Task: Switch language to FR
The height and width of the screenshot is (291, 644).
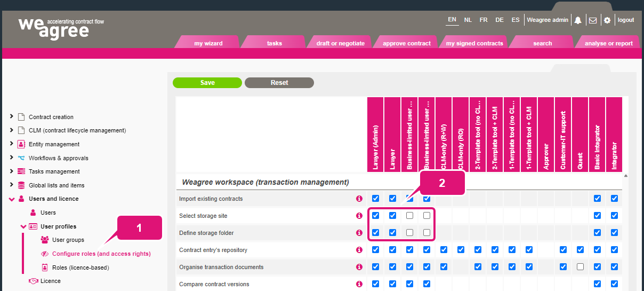Action: point(484,20)
